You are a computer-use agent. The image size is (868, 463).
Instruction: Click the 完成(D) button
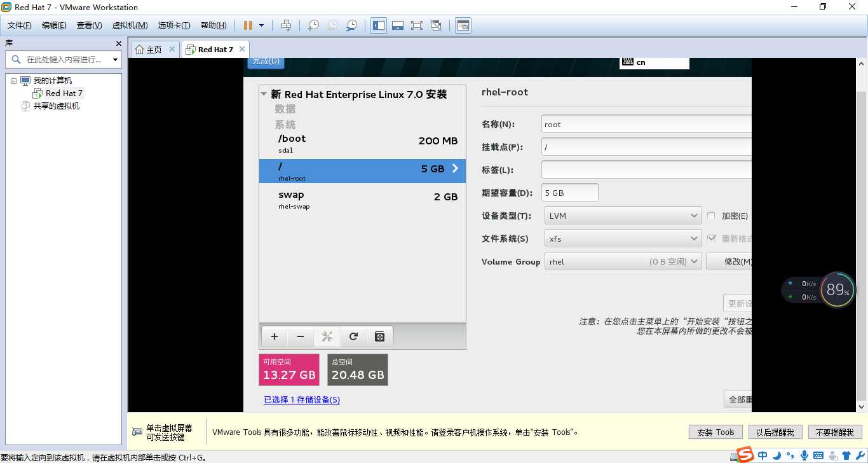pyautogui.click(x=266, y=62)
